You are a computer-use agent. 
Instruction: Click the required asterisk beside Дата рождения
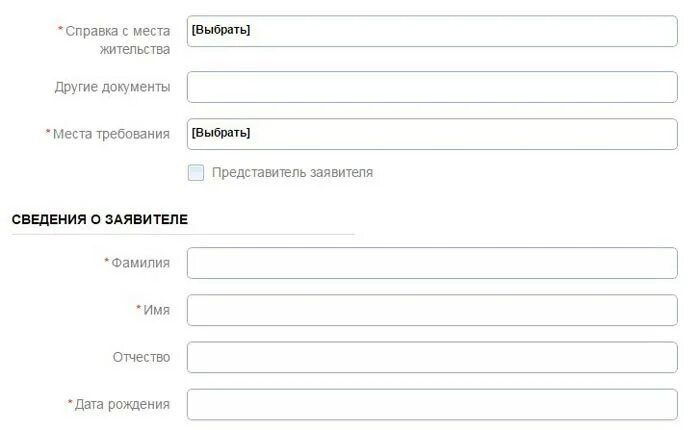70,403
